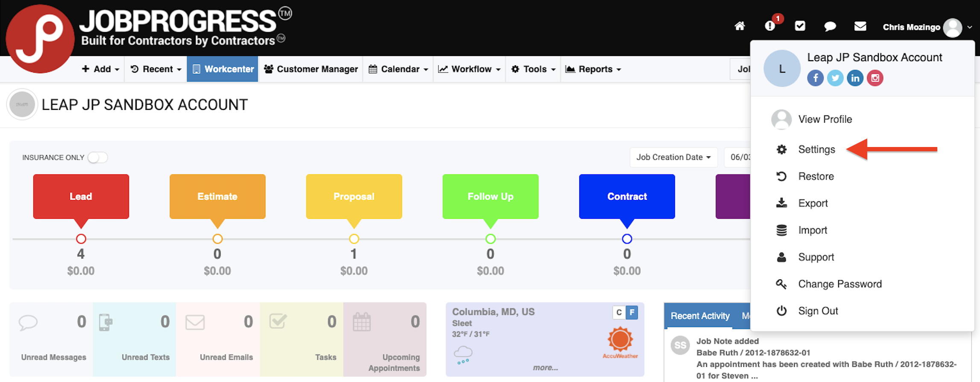The image size is (980, 382).
Task: Click the Upcoming Appointments calendar icon
Action: click(361, 322)
